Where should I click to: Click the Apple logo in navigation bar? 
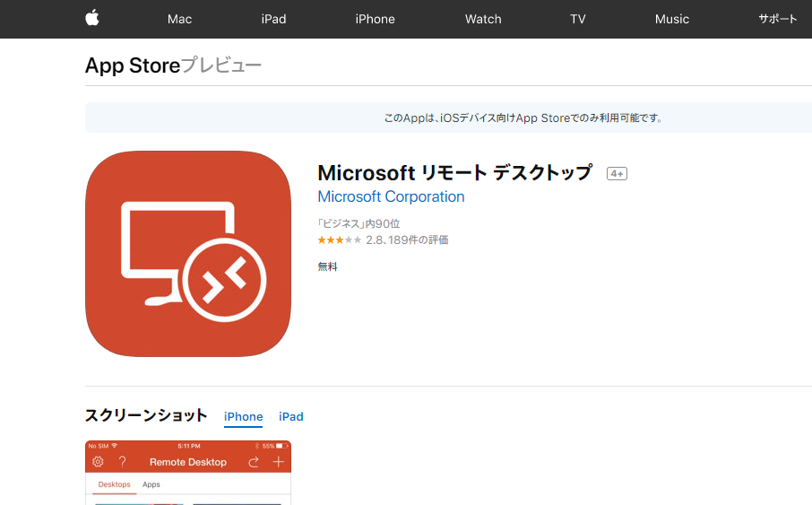click(92, 19)
